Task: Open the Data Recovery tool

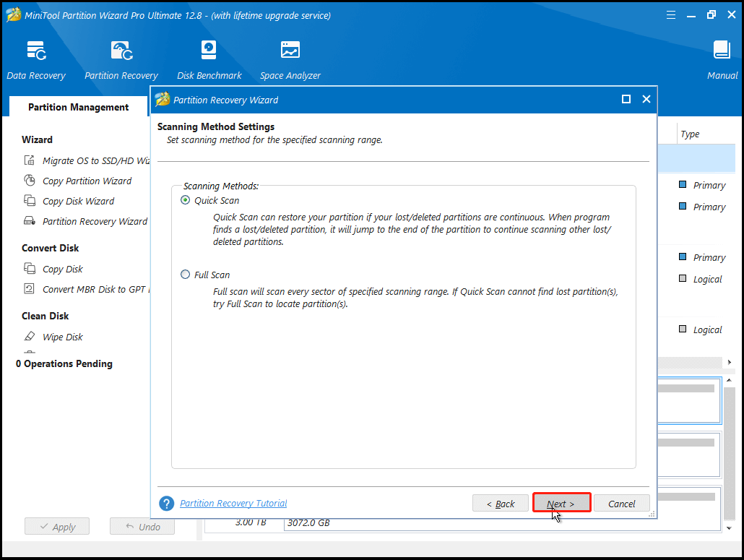Action: (x=36, y=59)
